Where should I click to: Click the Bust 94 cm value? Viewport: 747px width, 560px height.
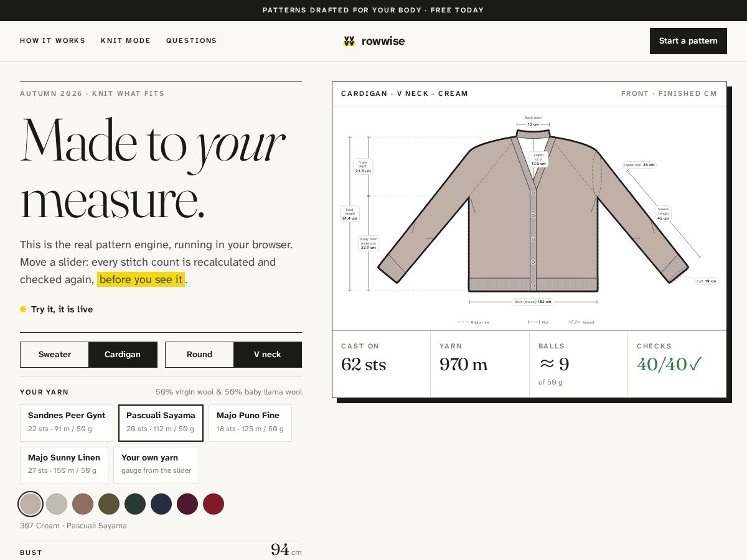(286, 550)
